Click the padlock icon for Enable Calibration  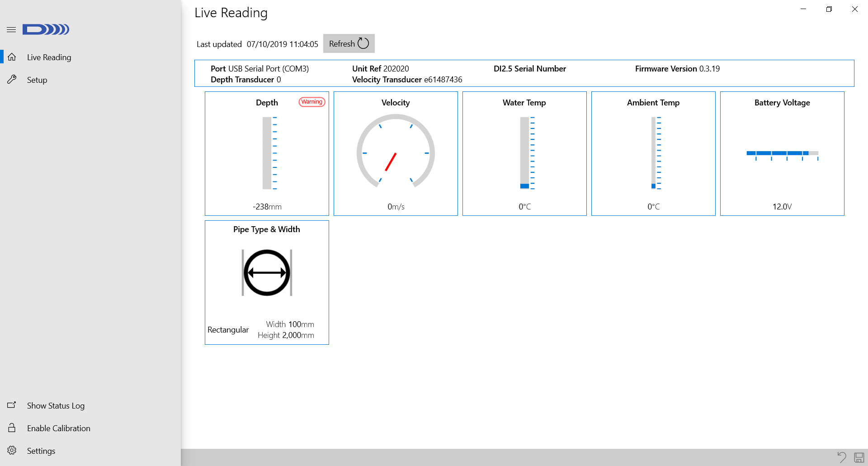[12, 428]
